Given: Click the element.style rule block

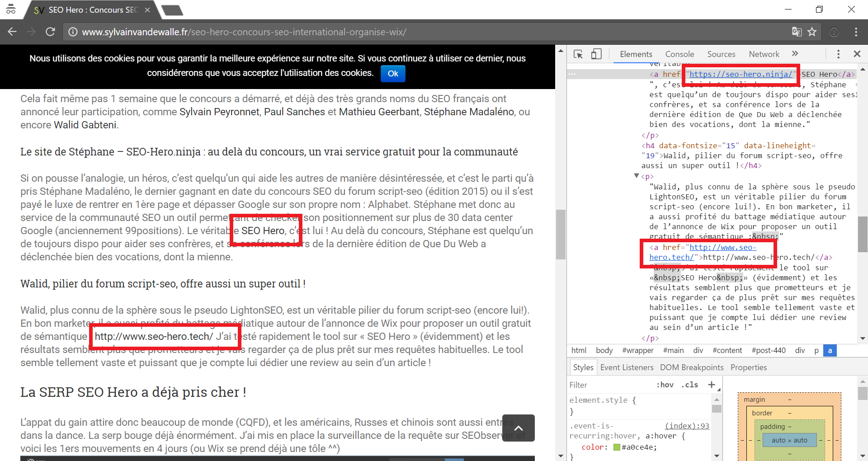Looking at the screenshot, I should tap(639, 405).
